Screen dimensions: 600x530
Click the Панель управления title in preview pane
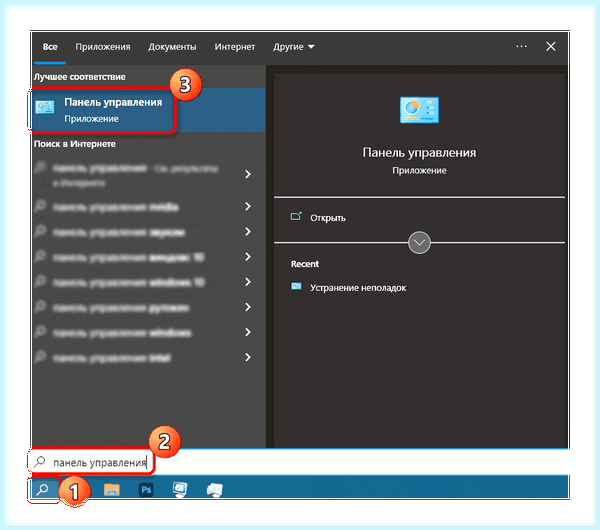click(x=419, y=153)
